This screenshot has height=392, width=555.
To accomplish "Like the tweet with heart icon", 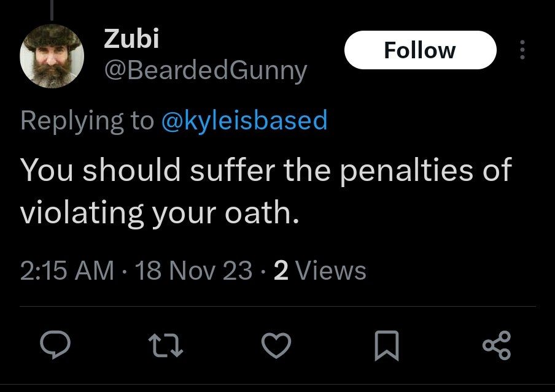I will (x=275, y=346).
